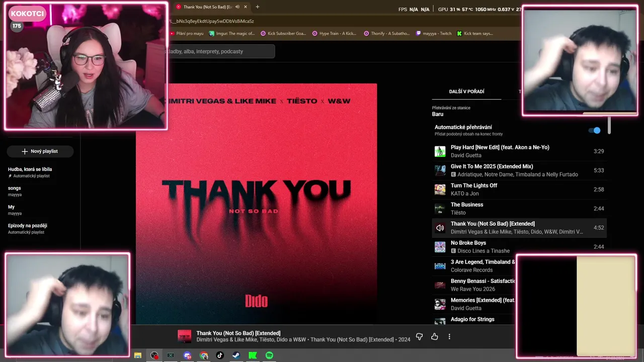644x362 pixels.
Task: Click the player bar album thumbnail
Action: click(x=185, y=336)
